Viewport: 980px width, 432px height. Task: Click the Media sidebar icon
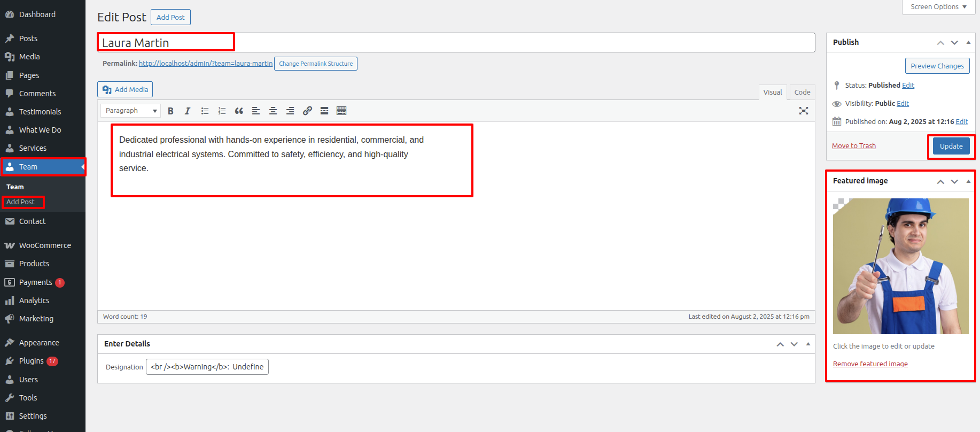click(x=10, y=57)
